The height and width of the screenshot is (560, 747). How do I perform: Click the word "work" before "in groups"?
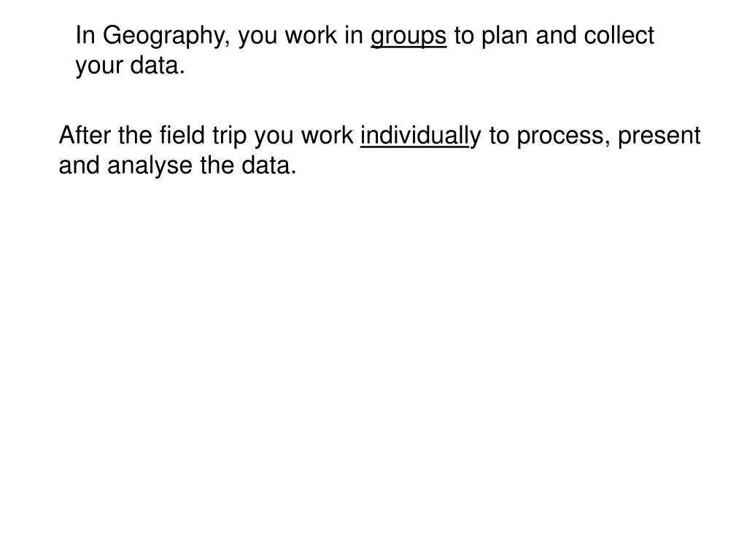[x=311, y=35]
